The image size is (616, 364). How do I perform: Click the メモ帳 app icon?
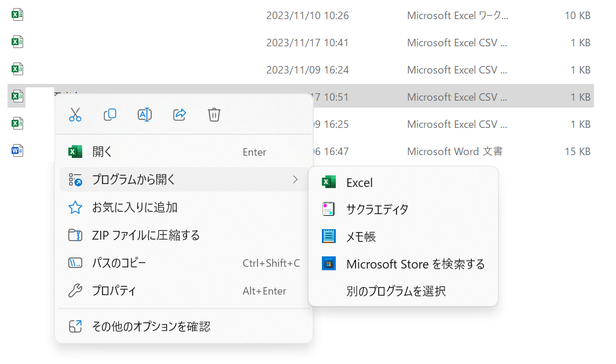tap(328, 236)
